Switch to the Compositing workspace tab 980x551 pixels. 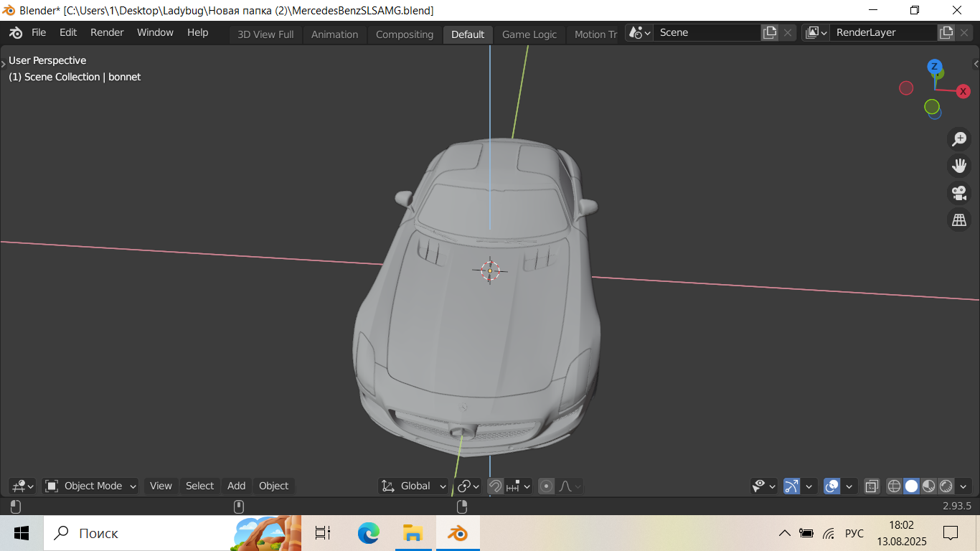tap(405, 34)
